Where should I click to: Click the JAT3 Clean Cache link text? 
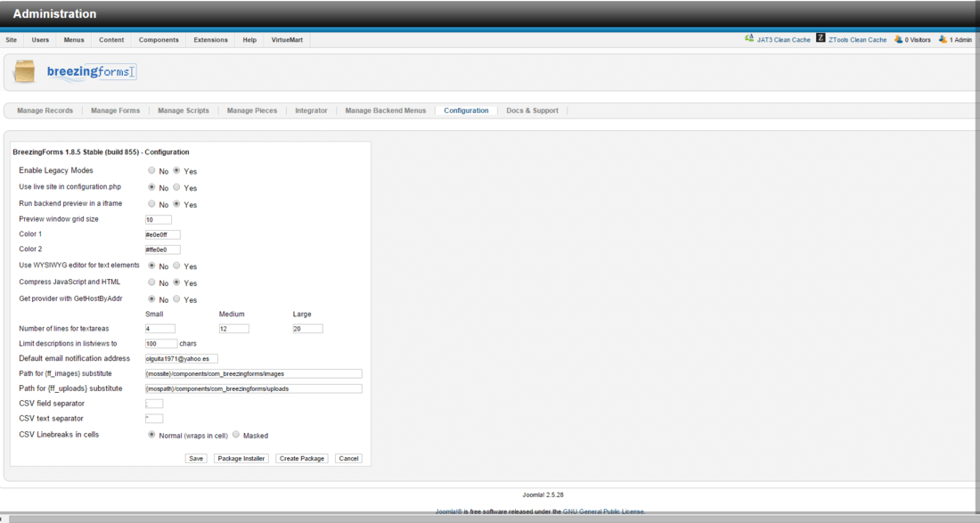[x=784, y=40]
